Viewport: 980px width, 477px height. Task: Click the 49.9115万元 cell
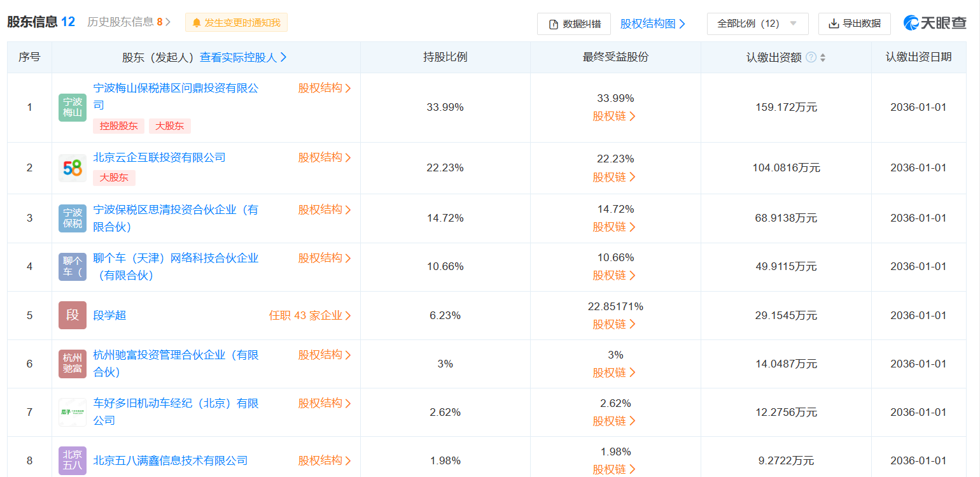click(787, 267)
